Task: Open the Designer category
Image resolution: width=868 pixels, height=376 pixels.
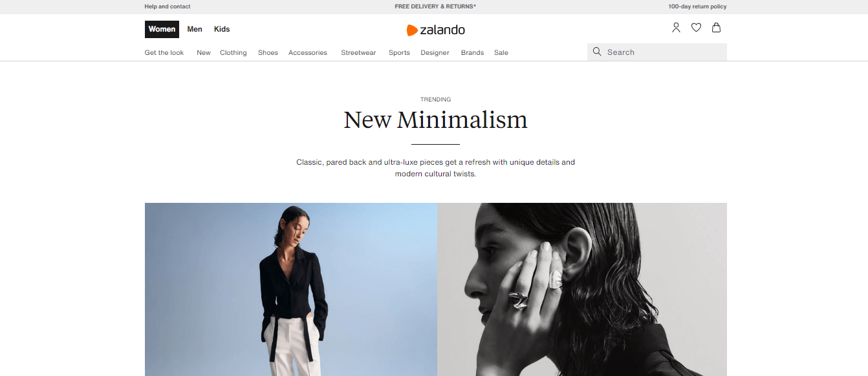Action: (x=435, y=53)
